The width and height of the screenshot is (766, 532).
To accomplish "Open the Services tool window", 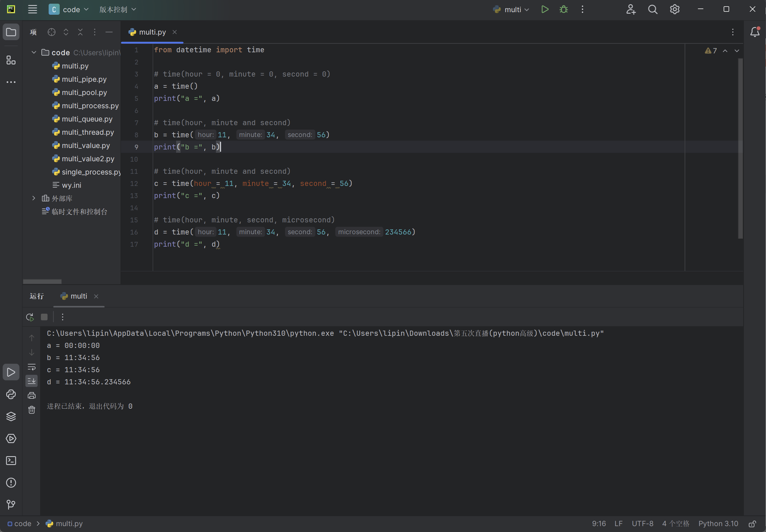I will click(x=11, y=438).
